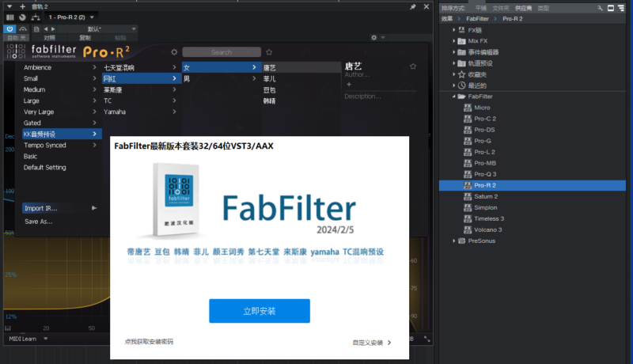Open FabFilter preset browser gear settings
Viewport: 633px width, 364px height.
pyautogui.click(x=174, y=52)
